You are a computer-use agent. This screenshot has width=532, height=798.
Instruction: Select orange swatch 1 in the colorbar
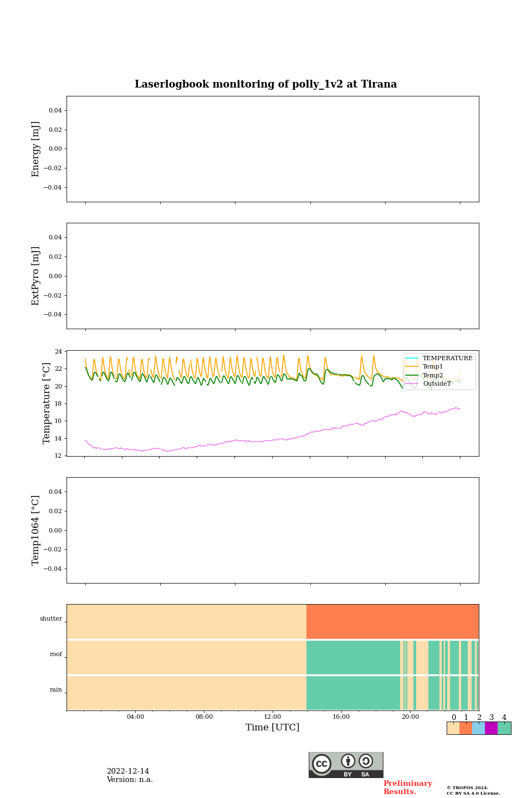[465, 728]
